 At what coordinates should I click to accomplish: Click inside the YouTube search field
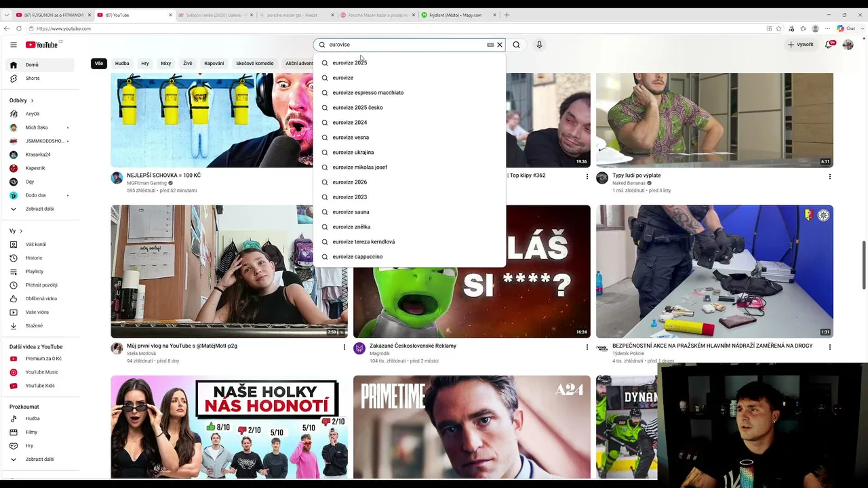[x=406, y=45]
